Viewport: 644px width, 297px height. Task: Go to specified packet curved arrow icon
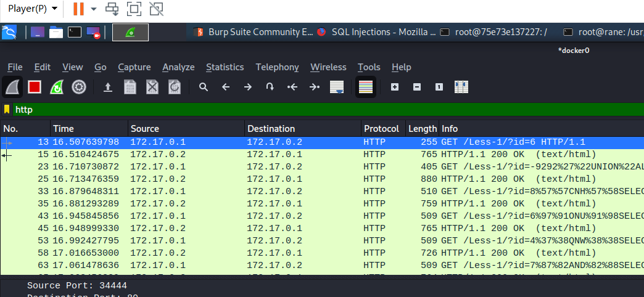[270, 87]
